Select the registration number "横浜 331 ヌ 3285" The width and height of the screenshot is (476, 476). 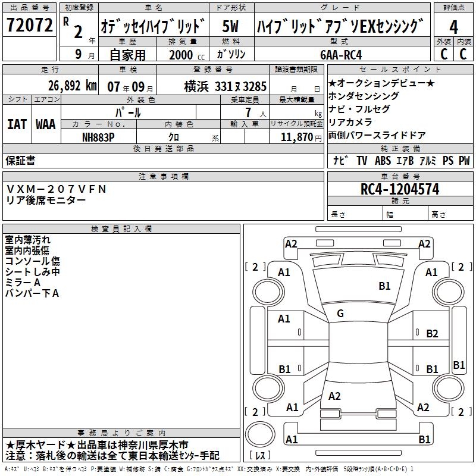226,86
